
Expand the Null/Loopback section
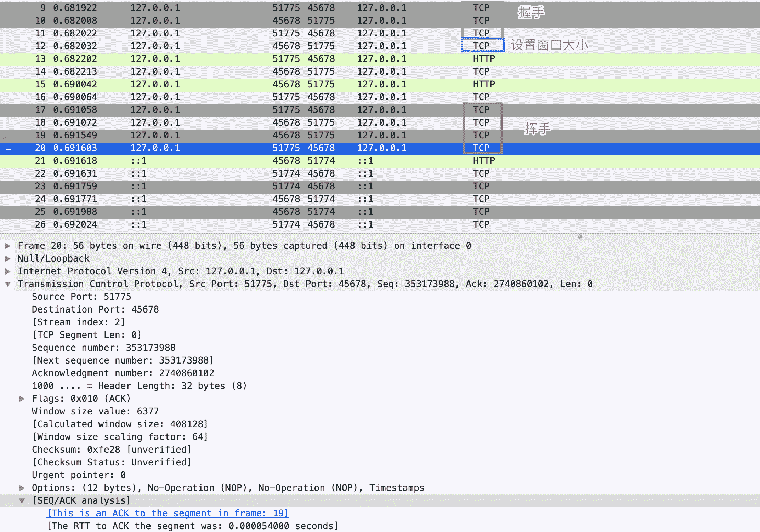click(8, 258)
